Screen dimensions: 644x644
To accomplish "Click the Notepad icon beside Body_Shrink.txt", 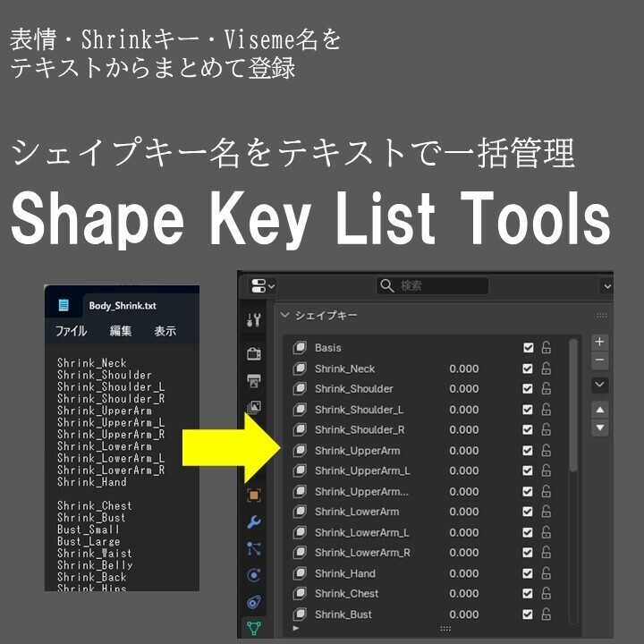I will [x=64, y=305].
